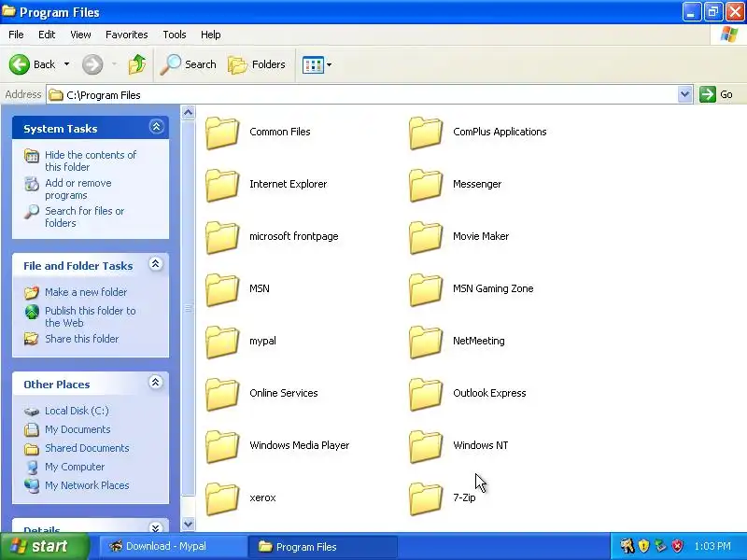Screen dimensions: 747x560
Task: Open the File menu
Action: (16, 35)
